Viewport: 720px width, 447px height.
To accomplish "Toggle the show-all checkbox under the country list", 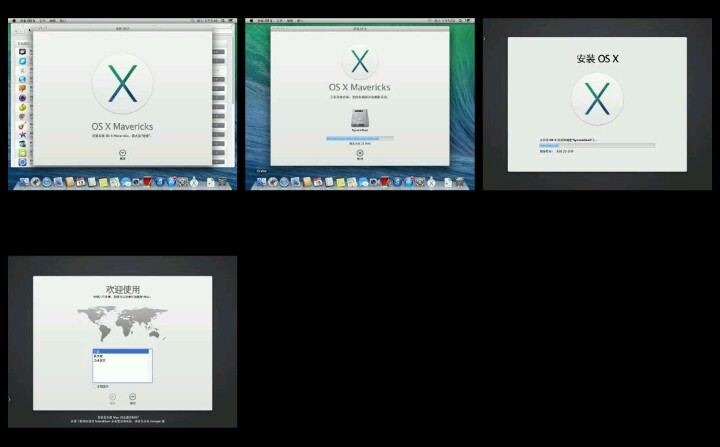I will [x=95, y=386].
